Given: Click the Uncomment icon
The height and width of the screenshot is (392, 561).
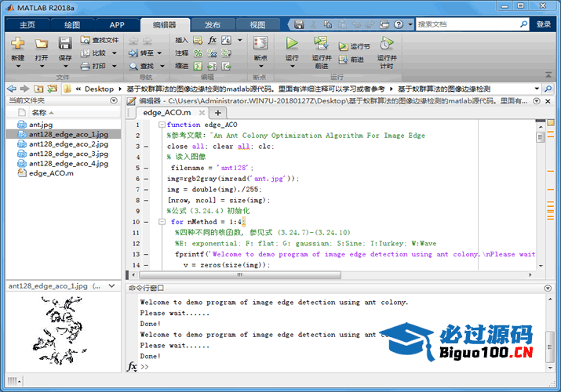Looking at the screenshot, I should (x=212, y=53).
